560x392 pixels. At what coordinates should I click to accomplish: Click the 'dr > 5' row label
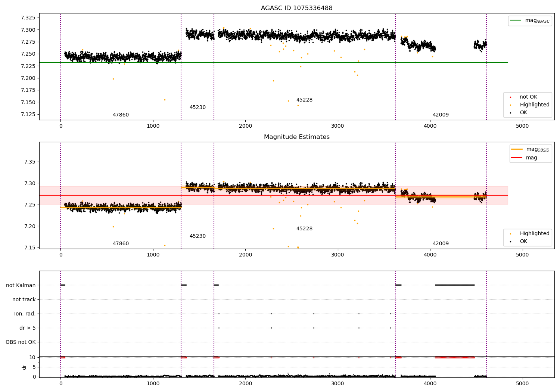[28, 328]
